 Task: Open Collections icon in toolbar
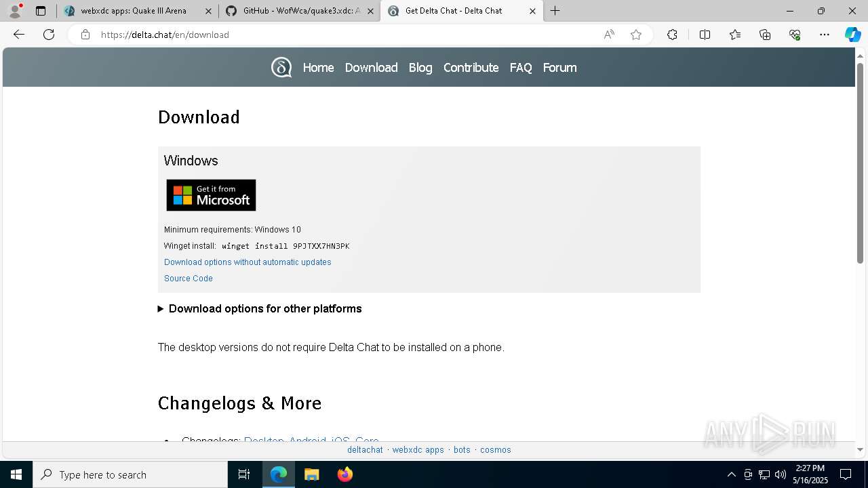tap(765, 35)
